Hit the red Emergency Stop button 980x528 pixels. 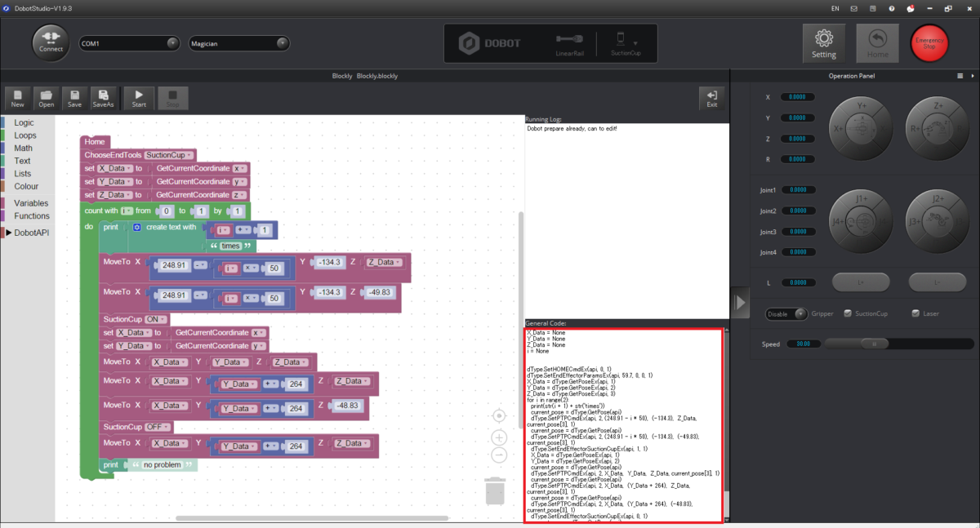(929, 43)
